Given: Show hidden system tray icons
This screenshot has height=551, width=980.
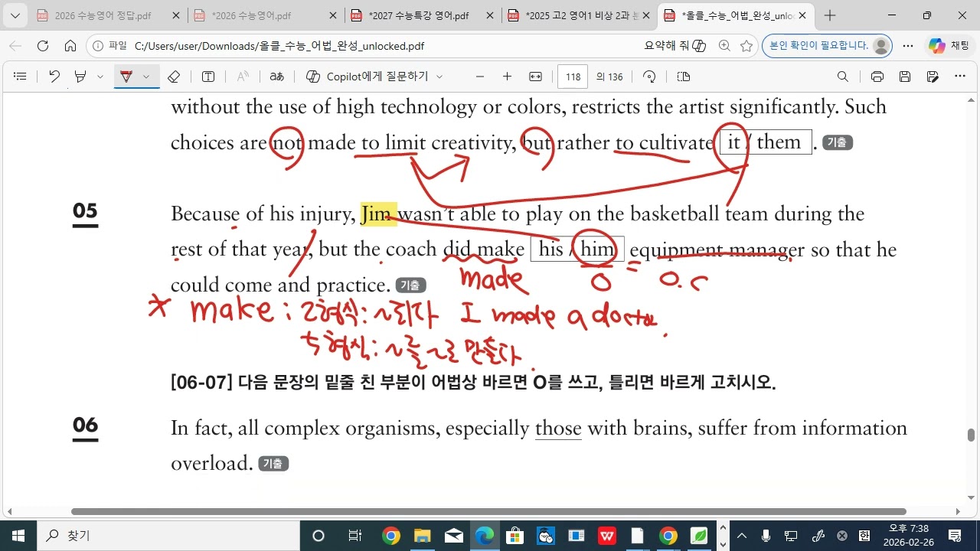Looking at the screenshot, I should click(741, 536).
